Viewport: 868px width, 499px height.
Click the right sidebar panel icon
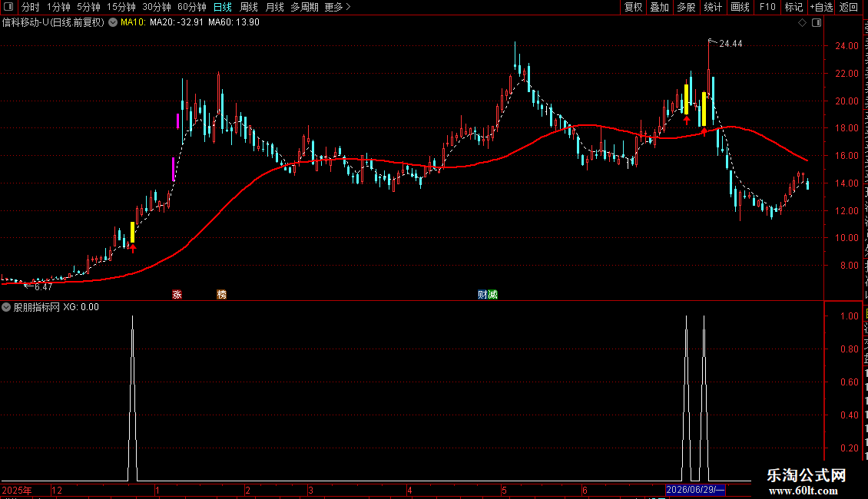click(x=817, y=23)
